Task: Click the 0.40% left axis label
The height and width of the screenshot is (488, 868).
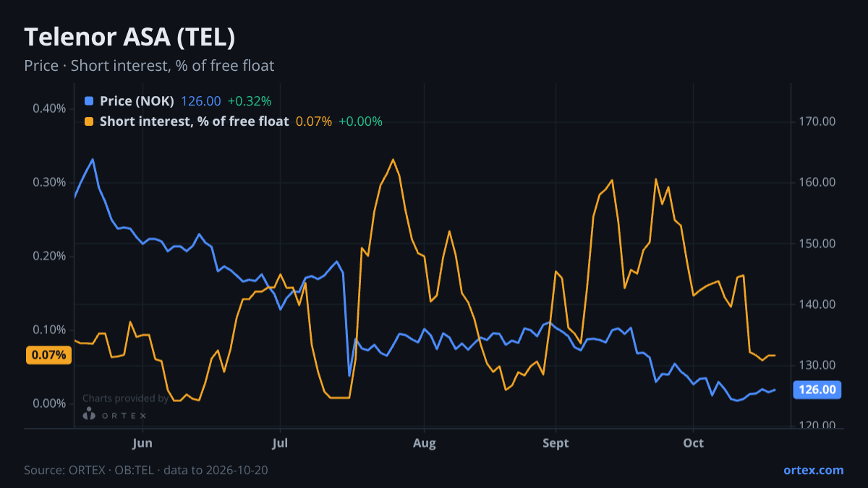Action: coord(49,108)
